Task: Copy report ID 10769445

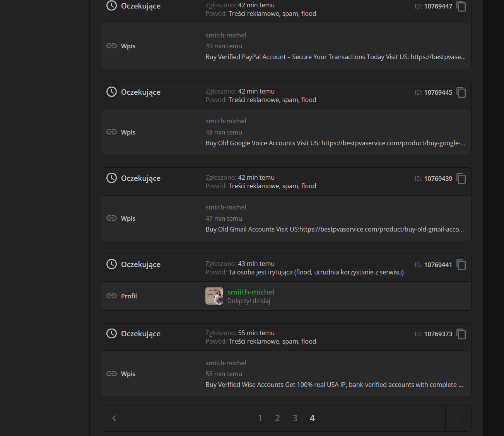Action: point(461,92)
